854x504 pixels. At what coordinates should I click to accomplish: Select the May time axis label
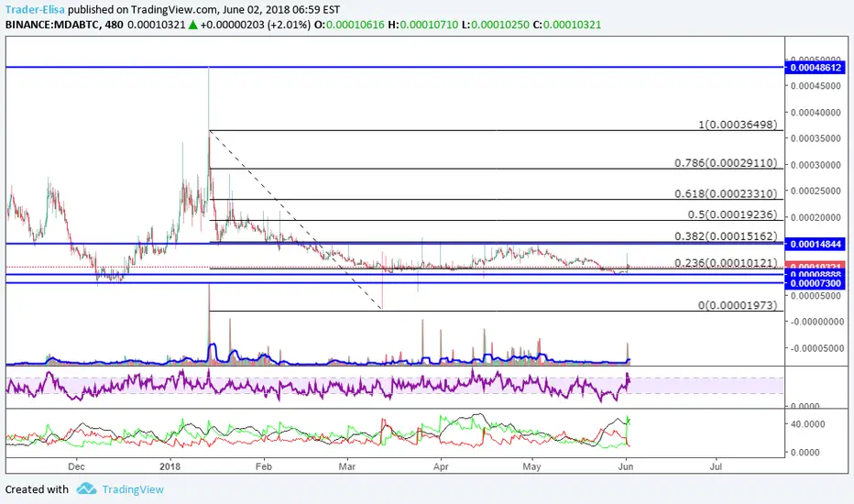pos(531,466)
